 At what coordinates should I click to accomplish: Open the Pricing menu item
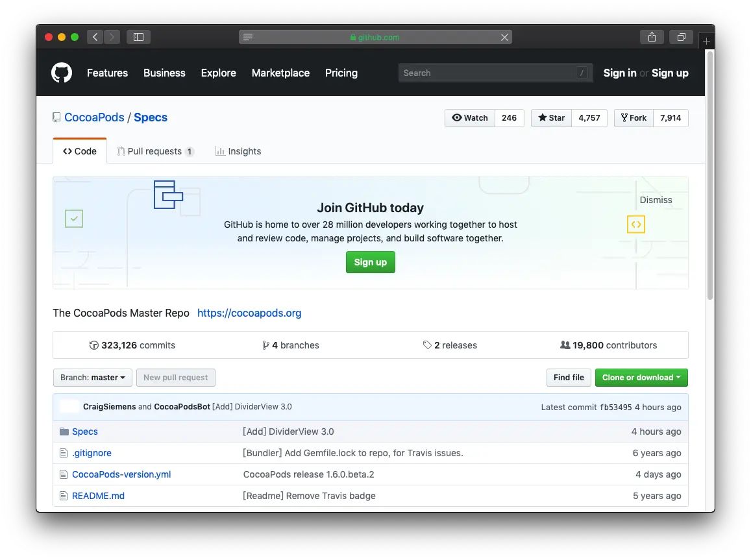click(x=341, y=73)
